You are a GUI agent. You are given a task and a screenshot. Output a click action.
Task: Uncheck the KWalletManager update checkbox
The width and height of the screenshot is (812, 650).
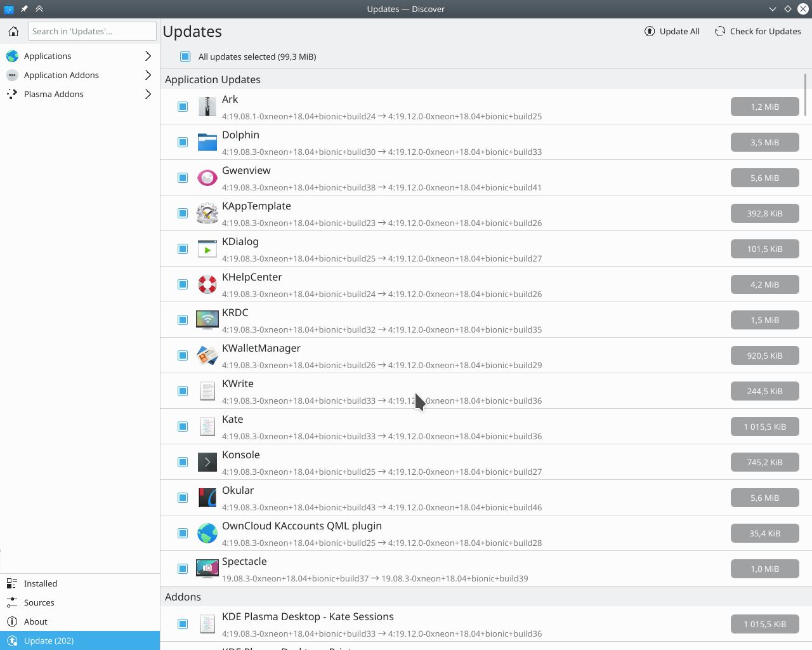click(x=183, y=355)
